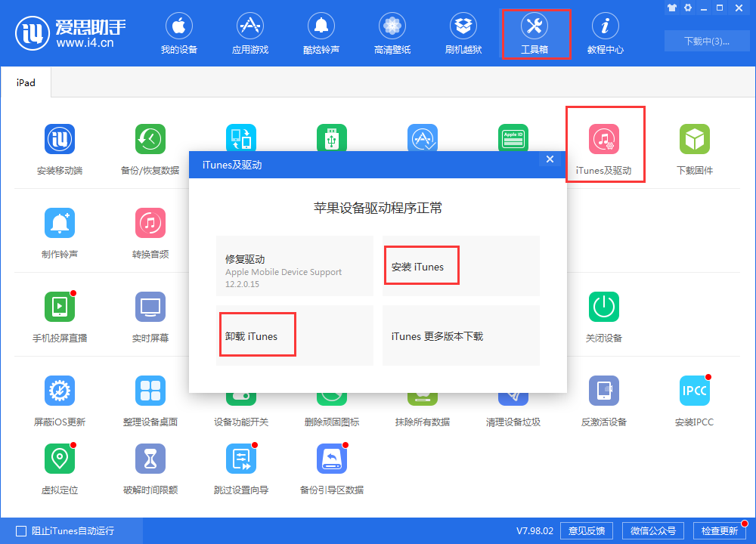
Task: Launch 安装IPCC tool
Action: (694, 401)
